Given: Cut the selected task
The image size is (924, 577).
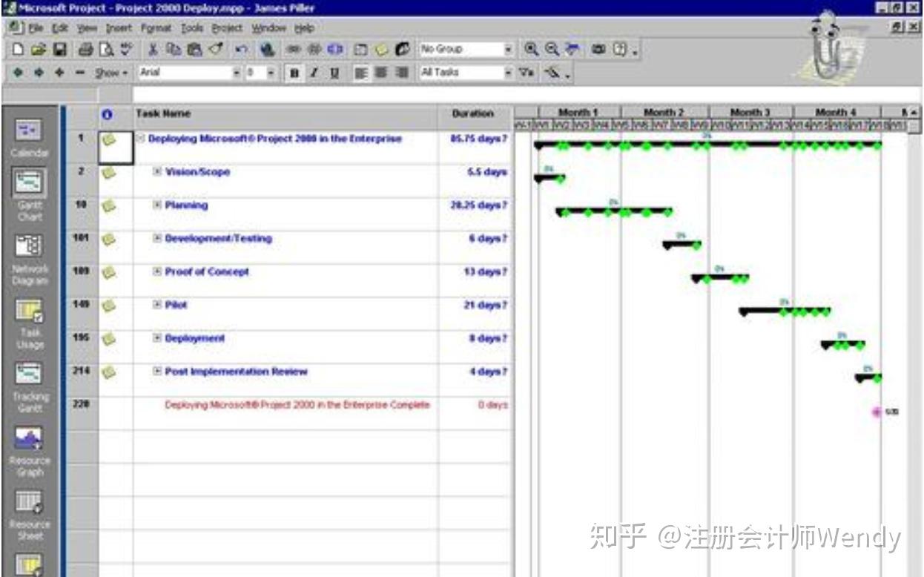Looking at the screenshot, I should click(x=154, y=49).
